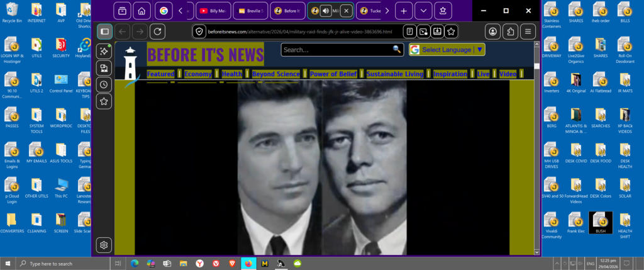Image resolution: width=644 pixels, height=270 pixels.
Task: Mute the audio on the playing tab
Action: [326, 11]
